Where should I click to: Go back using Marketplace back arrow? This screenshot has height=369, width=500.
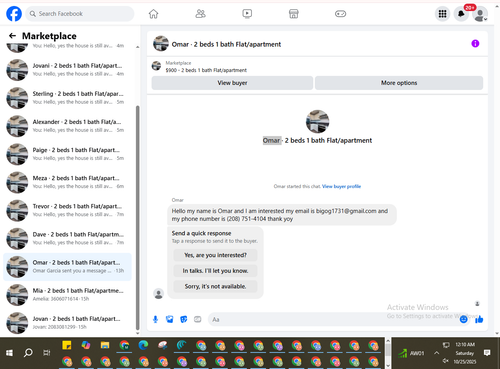(12, 36)
